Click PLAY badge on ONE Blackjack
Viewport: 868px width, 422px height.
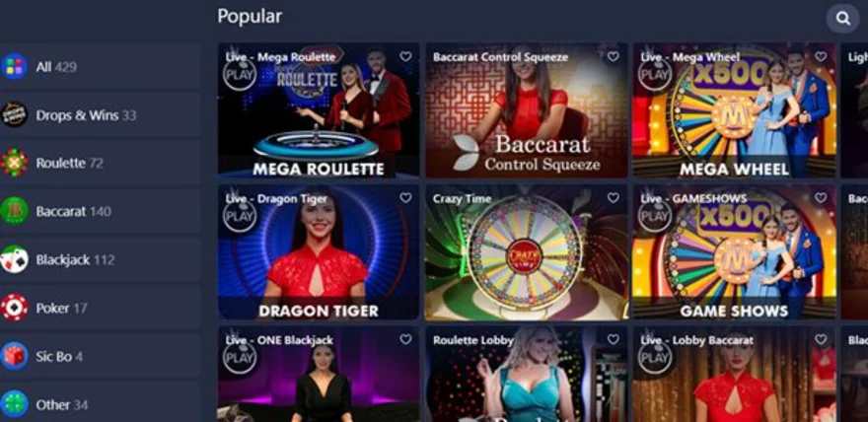coord(240,357)
